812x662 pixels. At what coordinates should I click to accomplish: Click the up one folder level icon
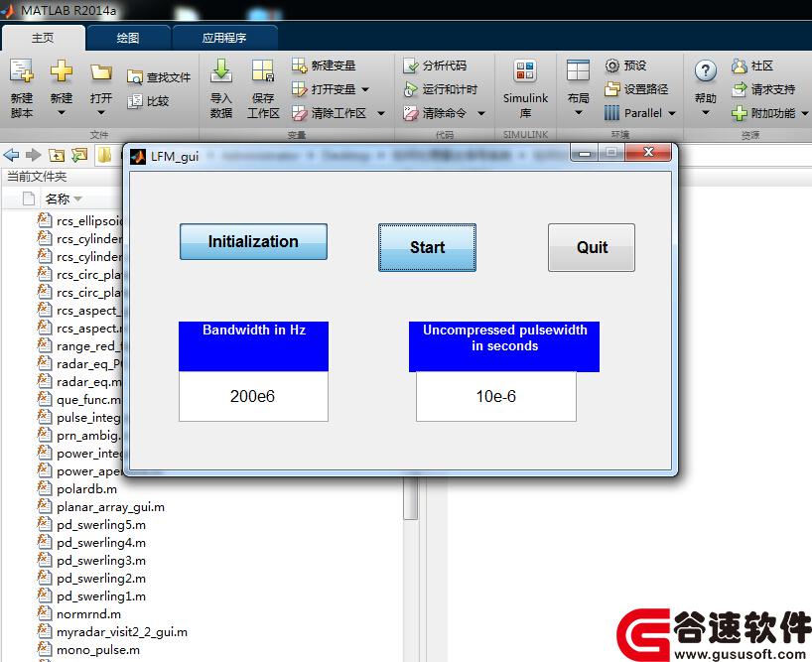(57, 155)
